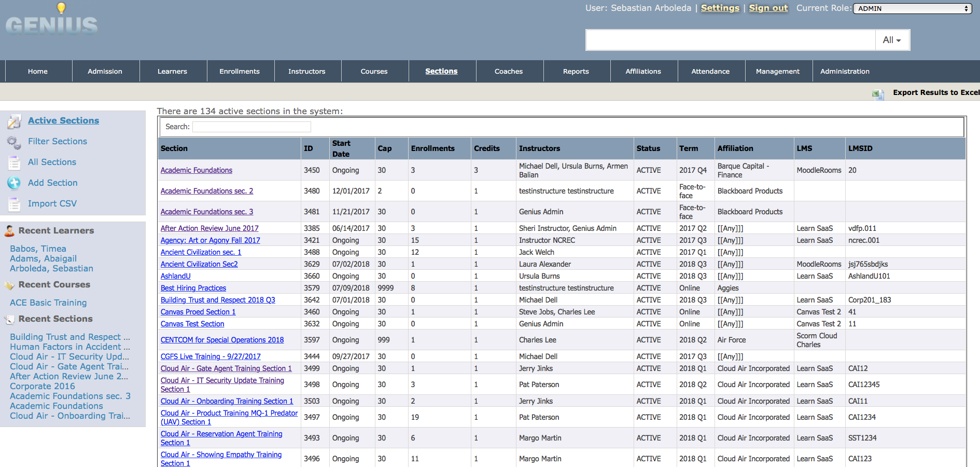Select recent learner Adams, Abaigail
The width and height of the screenshot is (980, 467).
click(43, 258)
